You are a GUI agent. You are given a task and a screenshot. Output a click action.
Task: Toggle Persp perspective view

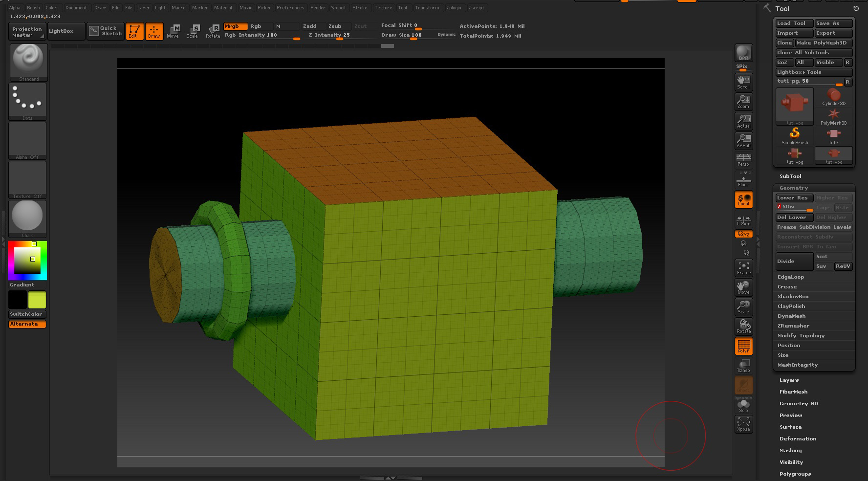pos(743,159)
